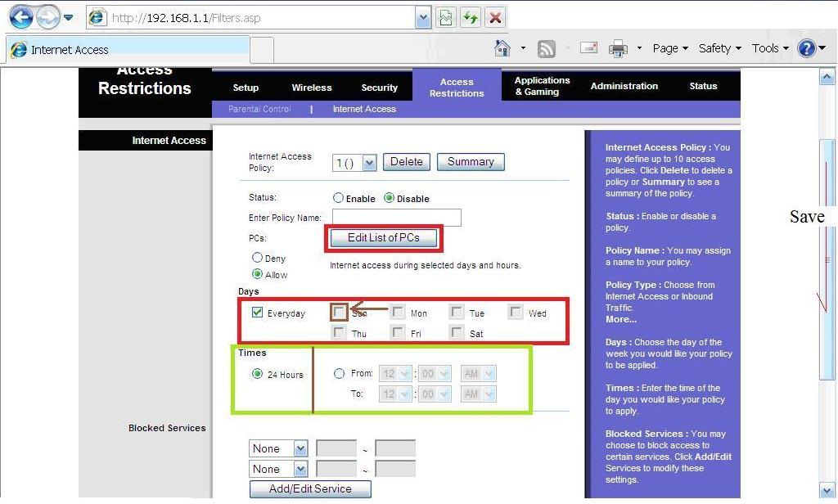
Task: Open the To hour dropdown
Action: (395, 394)
